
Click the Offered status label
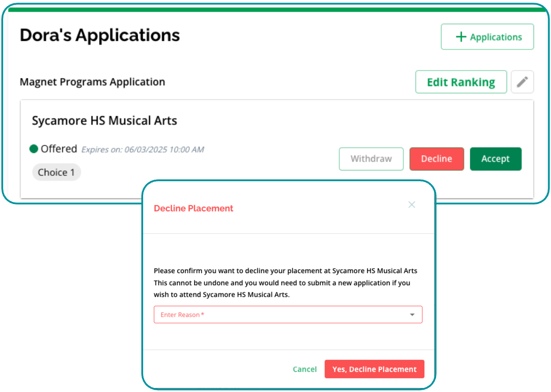pos(59,149)
